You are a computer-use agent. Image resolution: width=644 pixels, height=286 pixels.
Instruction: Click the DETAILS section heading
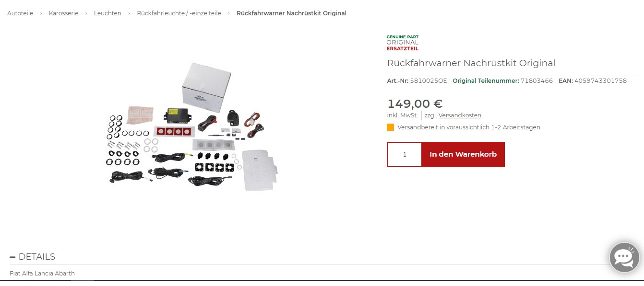37,257
